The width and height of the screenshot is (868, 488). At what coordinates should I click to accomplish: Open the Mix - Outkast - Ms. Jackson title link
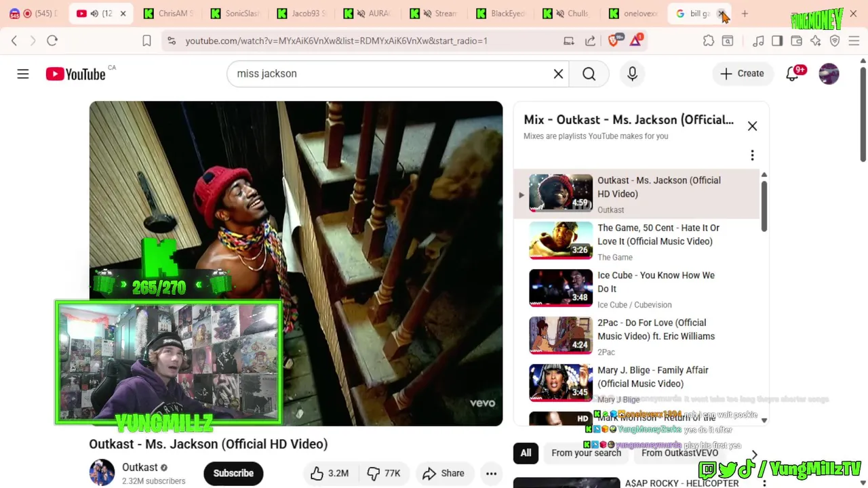[x=629, y=119]
